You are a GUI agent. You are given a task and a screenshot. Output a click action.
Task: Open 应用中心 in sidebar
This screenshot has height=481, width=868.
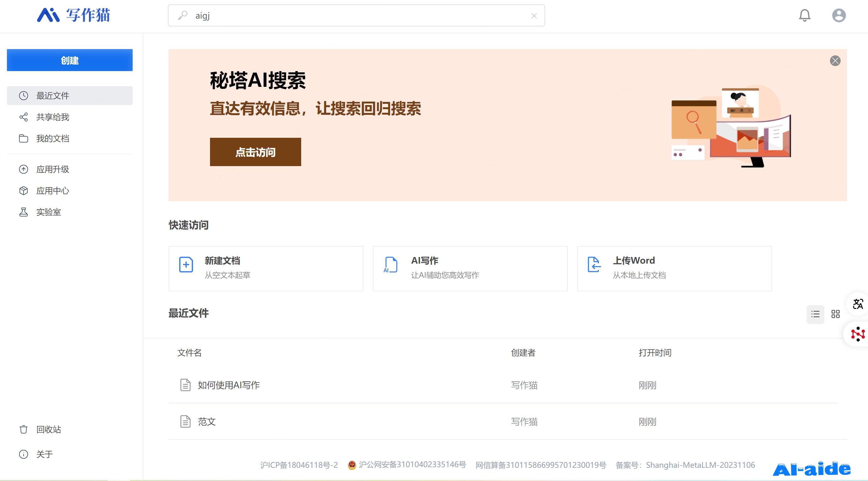(70, 191)
